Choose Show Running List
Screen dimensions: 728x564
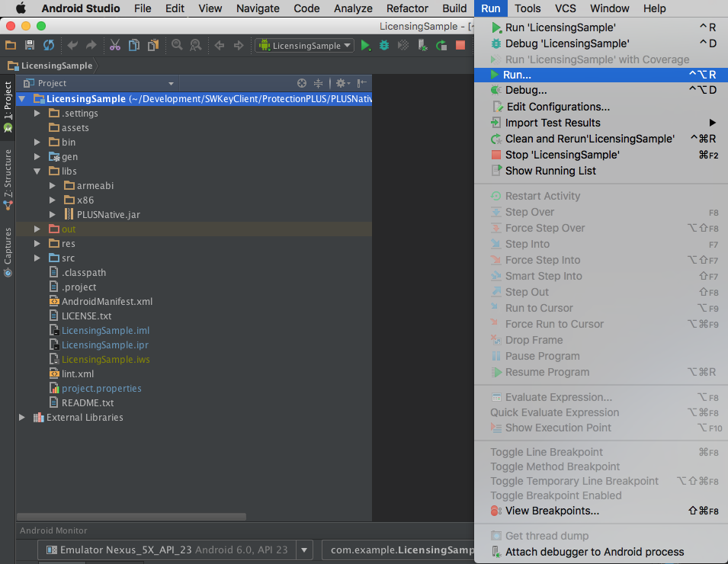point(601,171)
